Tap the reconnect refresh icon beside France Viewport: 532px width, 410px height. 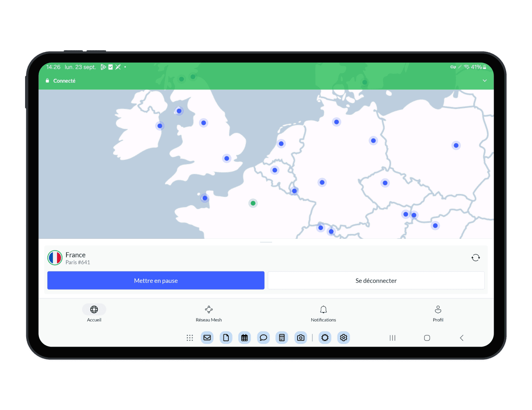coord(475,258)
